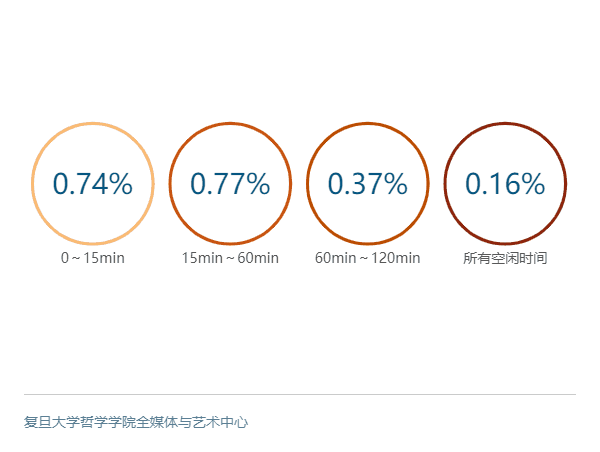This screenshot has height=452, width=600.
Task: Click the 0.77% percentage value
Action: coord(230,184)
